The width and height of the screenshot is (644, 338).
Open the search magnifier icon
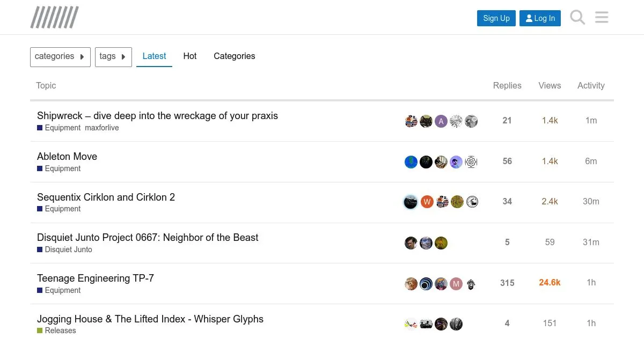pos(577,18)
